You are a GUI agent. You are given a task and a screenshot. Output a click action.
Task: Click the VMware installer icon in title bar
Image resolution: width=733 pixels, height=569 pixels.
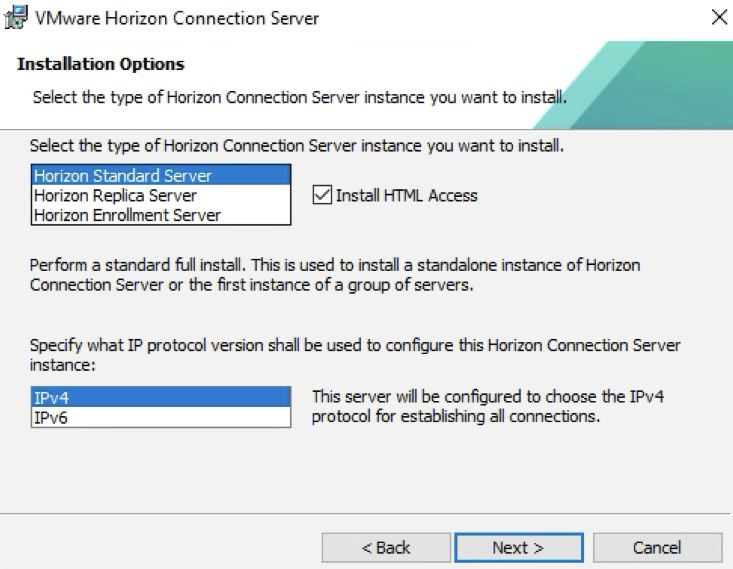pos(17,18)
